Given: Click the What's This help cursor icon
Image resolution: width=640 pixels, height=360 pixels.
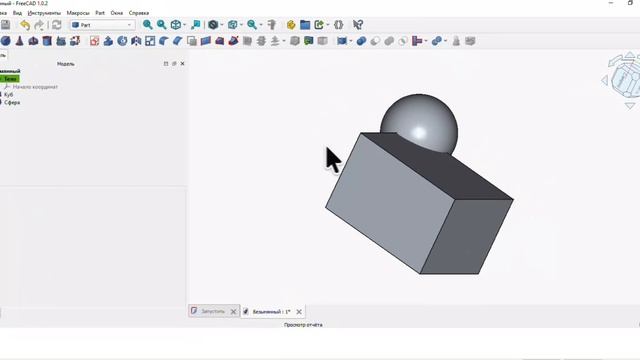Looking at the screenshot, I should pos(358,25).
